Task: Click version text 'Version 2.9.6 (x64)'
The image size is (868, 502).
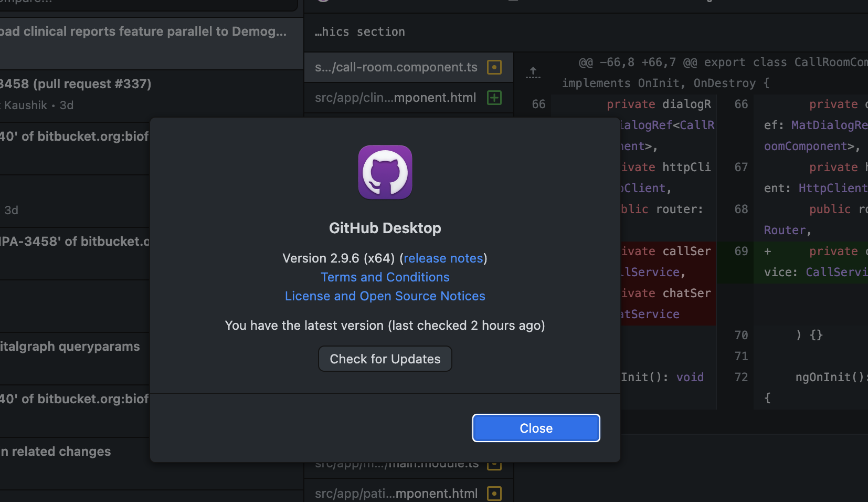Action: [x=338, y=258]
